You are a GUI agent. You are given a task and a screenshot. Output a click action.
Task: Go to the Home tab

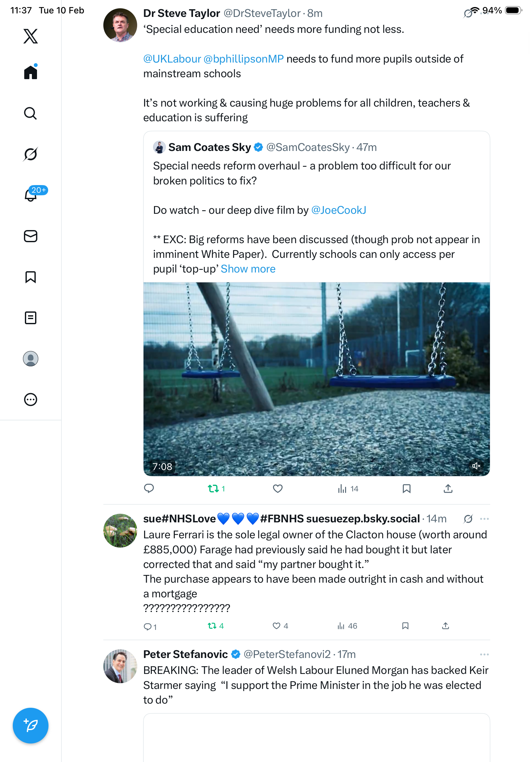tap(31, 72)
